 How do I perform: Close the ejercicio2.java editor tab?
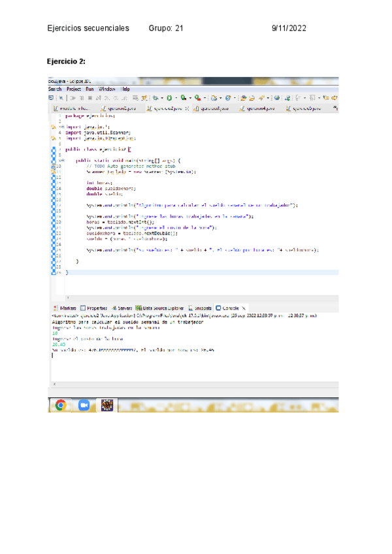[x=188, y=109]
